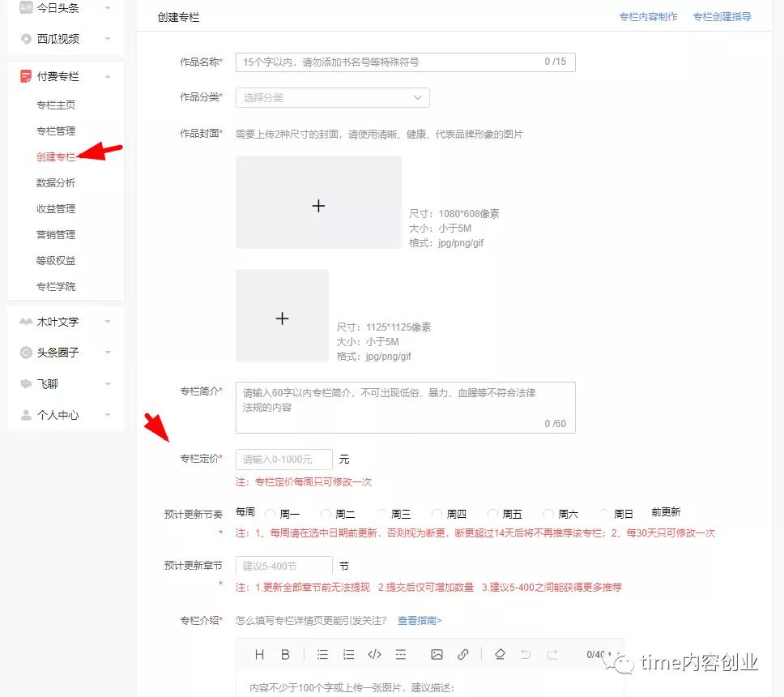
Task: Go to 收益管理 in the sidebar
Action: [x=56, y=209]
